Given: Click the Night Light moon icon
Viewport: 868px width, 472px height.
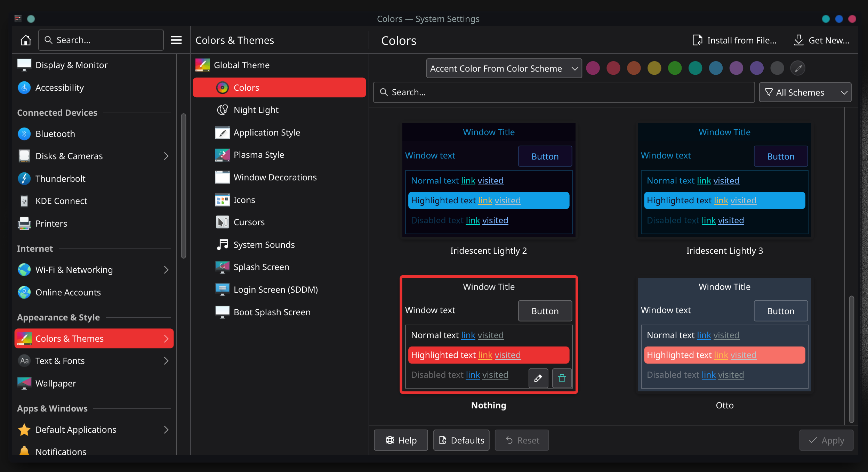Looking at the screenshot, I should click(x=222, y=110).
